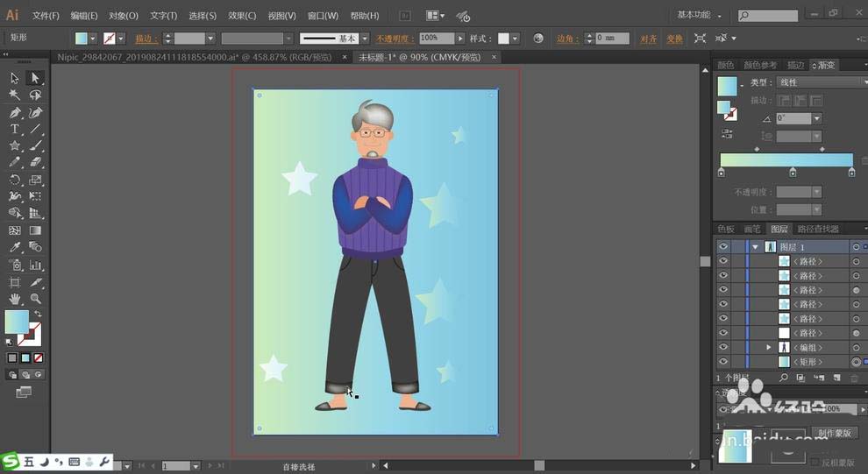Select the Star shape tool

click(15, 146)
